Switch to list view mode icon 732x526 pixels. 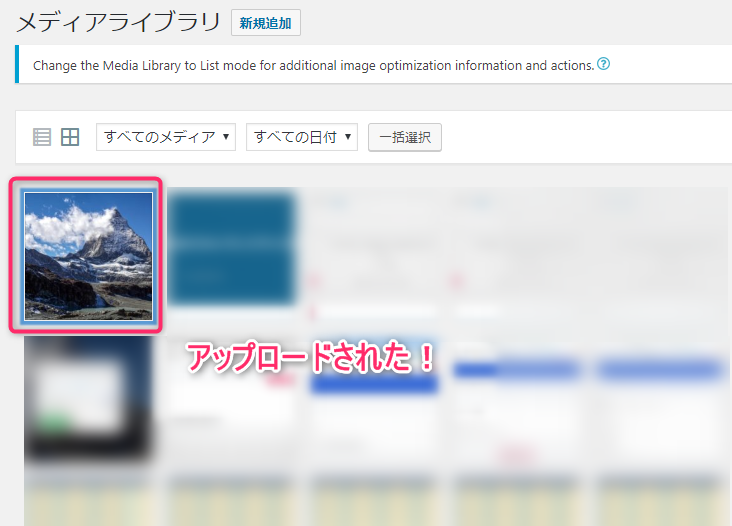coord(42,137)
